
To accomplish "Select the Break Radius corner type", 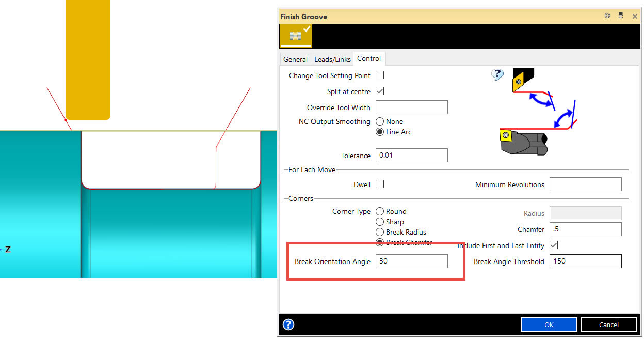I will pos(380,232).
